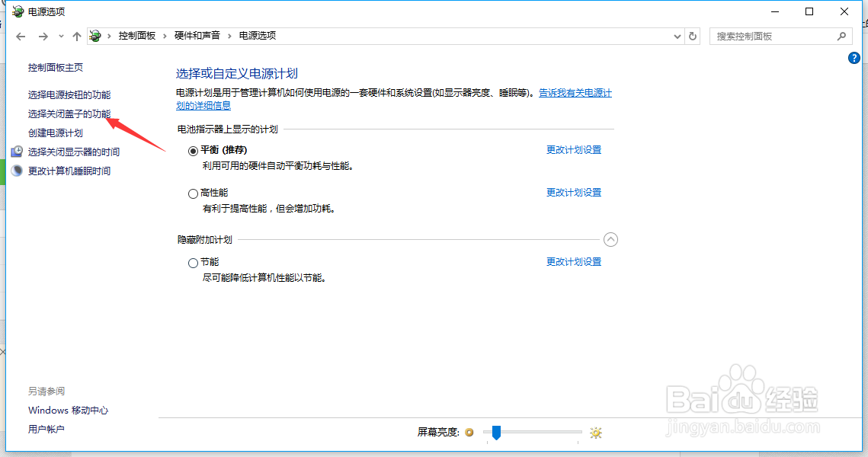868x457 pixels.
Task: Click the back navigation arrow
Action: coord(20,35)
